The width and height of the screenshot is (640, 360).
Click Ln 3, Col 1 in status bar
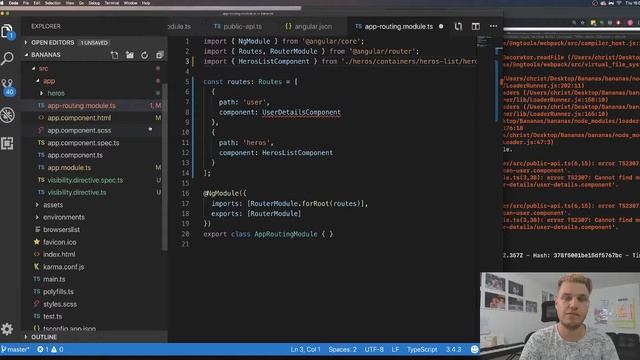tap(305, 349)
